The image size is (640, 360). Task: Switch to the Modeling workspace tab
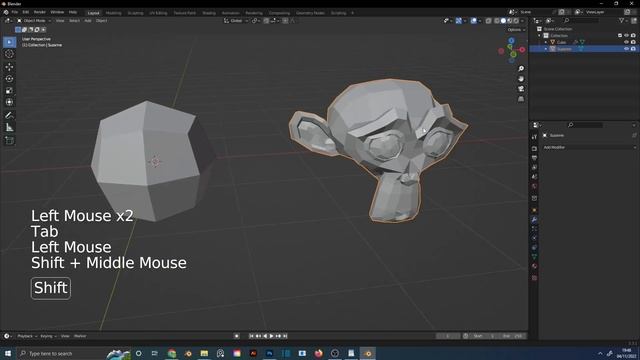click(x=113, y=13)
